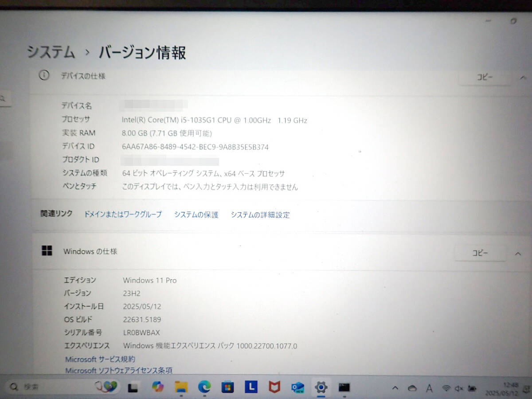Open システムの保護 link
This screenshot has width=532, height=399.
196,215
